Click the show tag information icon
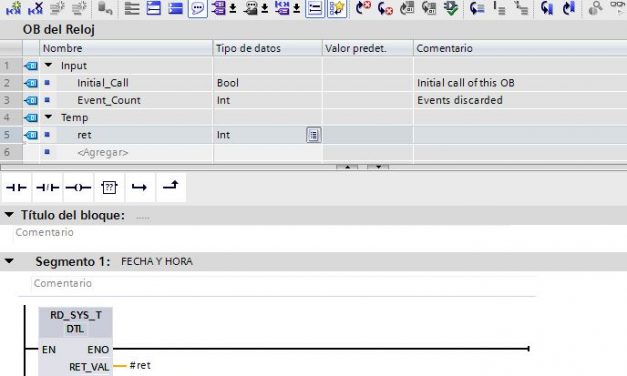 tap(251, 8)
